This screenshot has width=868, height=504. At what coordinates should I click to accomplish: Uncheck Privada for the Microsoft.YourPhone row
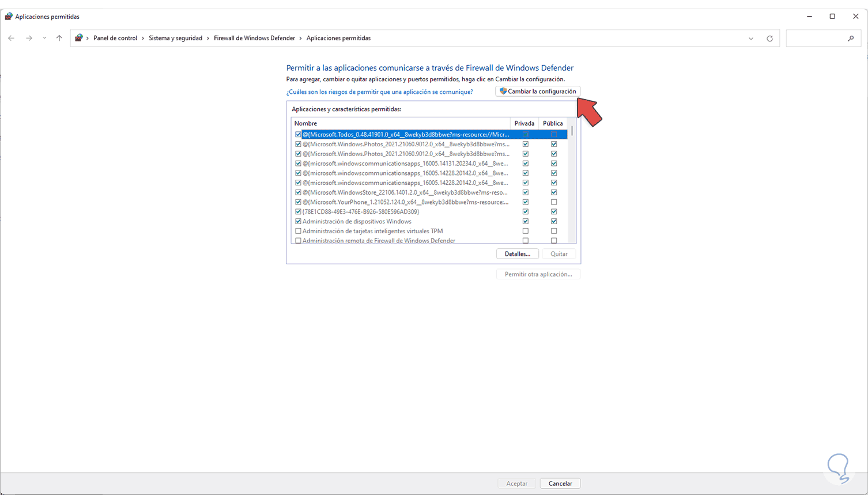525,202
